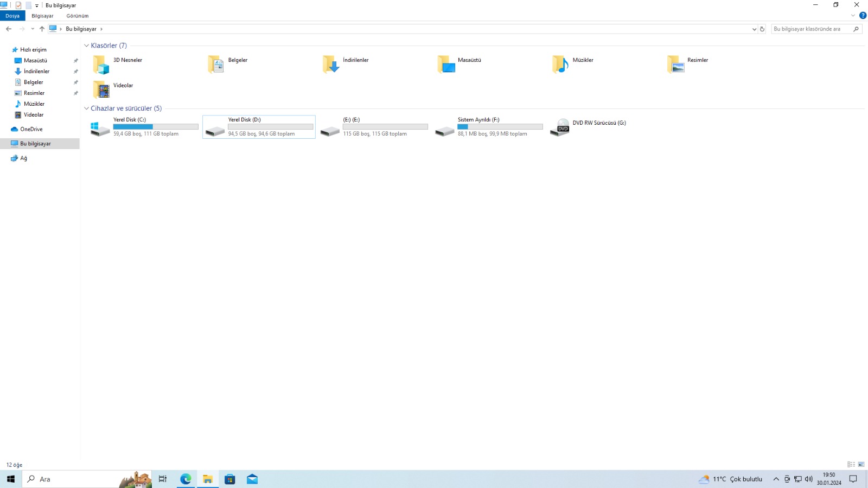Select the Yerel Disk (D:) drive icon
868x488 pixels.
tap(215, 131)
